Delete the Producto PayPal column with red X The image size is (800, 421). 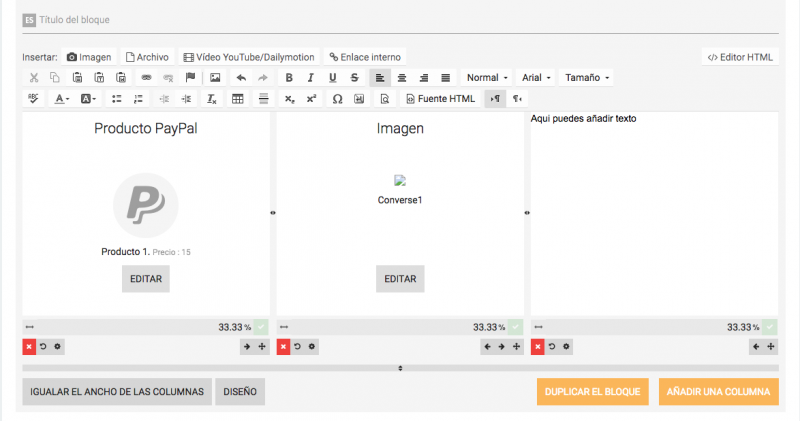point(29,346)
